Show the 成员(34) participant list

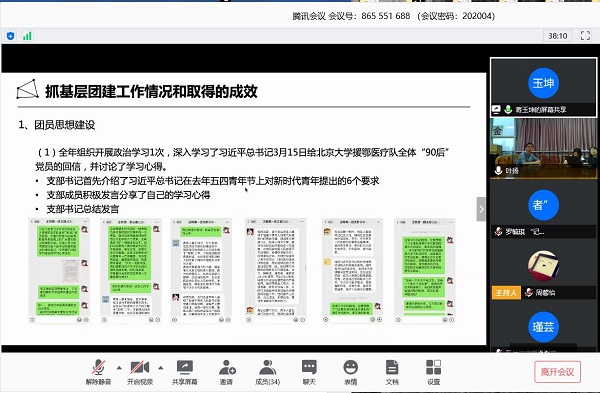coord(267,372)
